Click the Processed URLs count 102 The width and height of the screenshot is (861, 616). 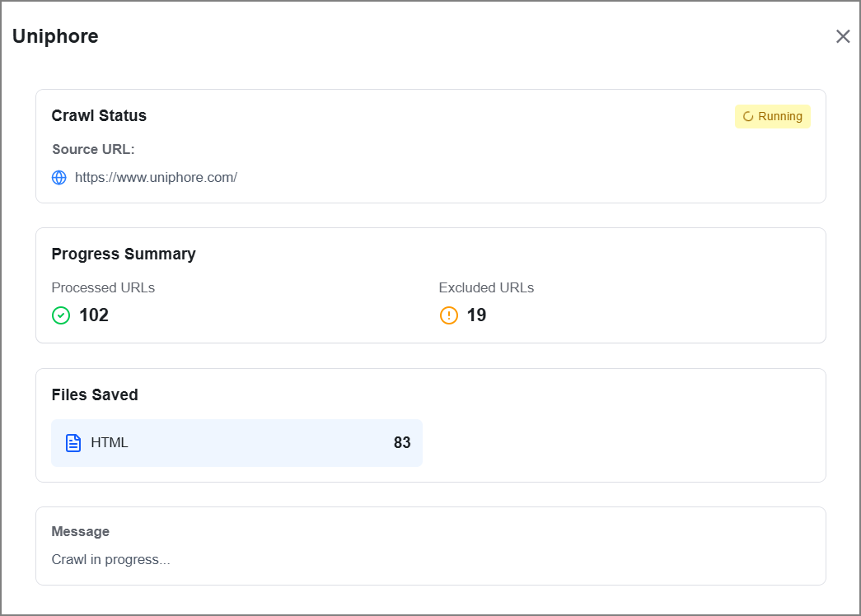[94, 315]
